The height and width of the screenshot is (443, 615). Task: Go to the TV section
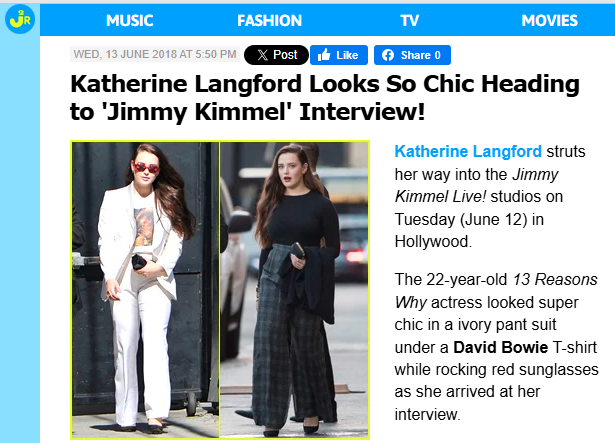click(x=409, y=20)
